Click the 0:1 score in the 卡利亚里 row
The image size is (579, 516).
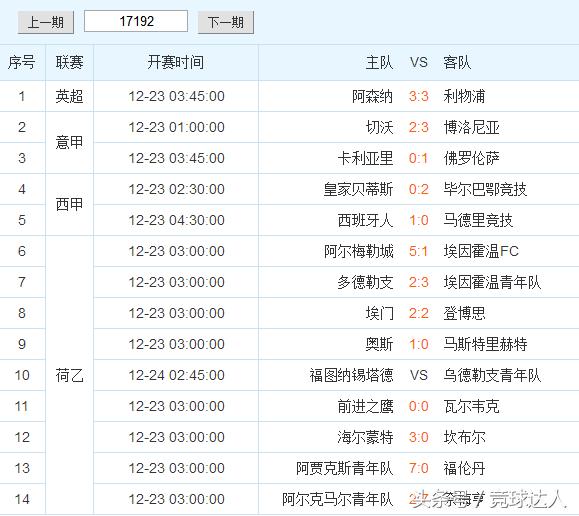[x=418, y=158]
